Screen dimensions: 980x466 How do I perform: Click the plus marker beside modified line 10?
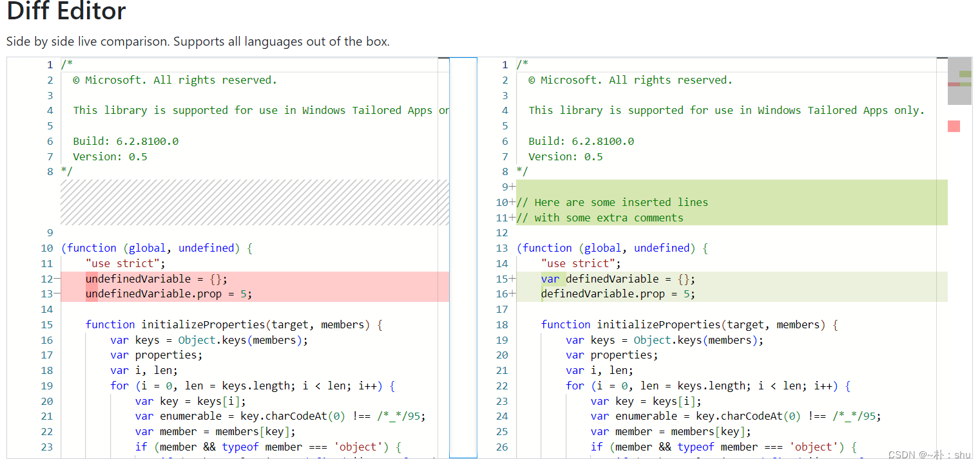tap(513, 202)
